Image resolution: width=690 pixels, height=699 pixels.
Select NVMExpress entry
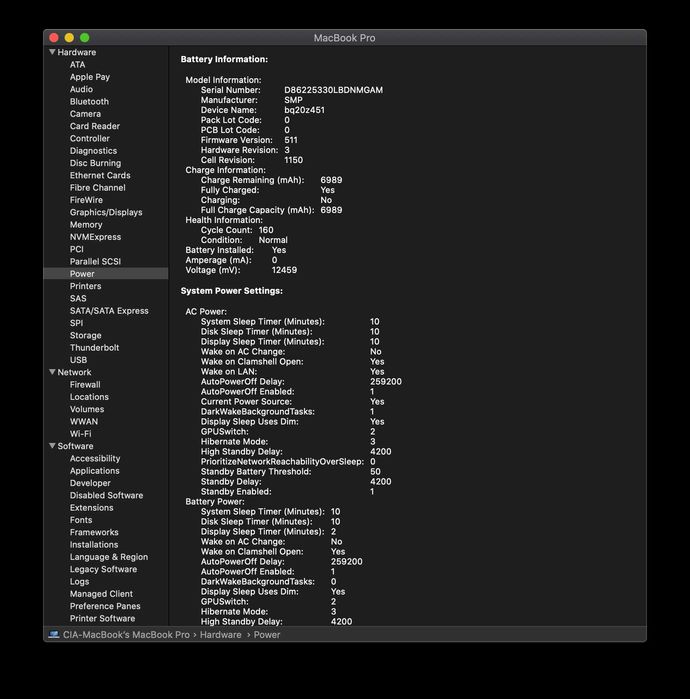[95, 237]
